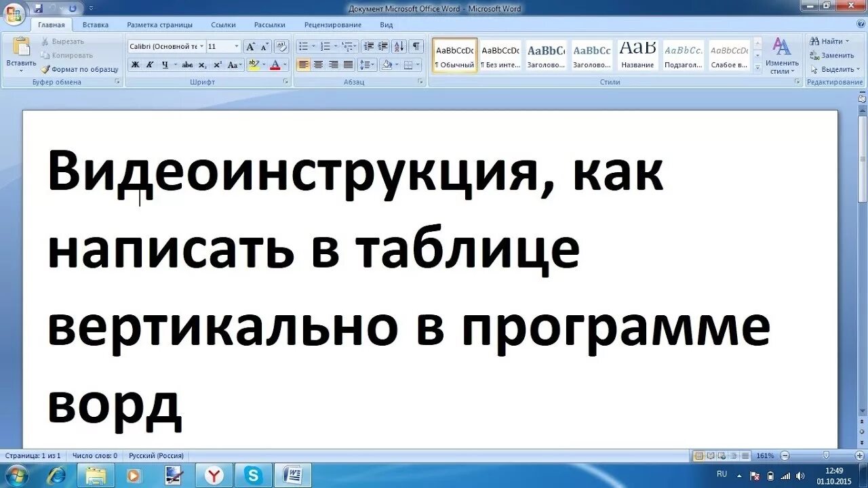Open Find (Найти) dropdown arrow
The width and height of the screenshot is (868, 488).
[847, 42]
